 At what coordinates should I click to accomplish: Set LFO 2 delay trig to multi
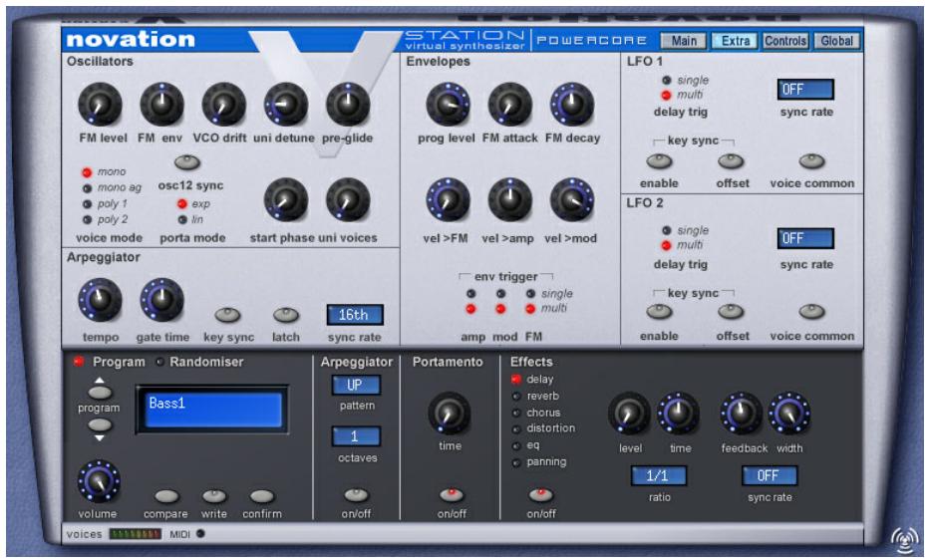click(x=666, y=245)
